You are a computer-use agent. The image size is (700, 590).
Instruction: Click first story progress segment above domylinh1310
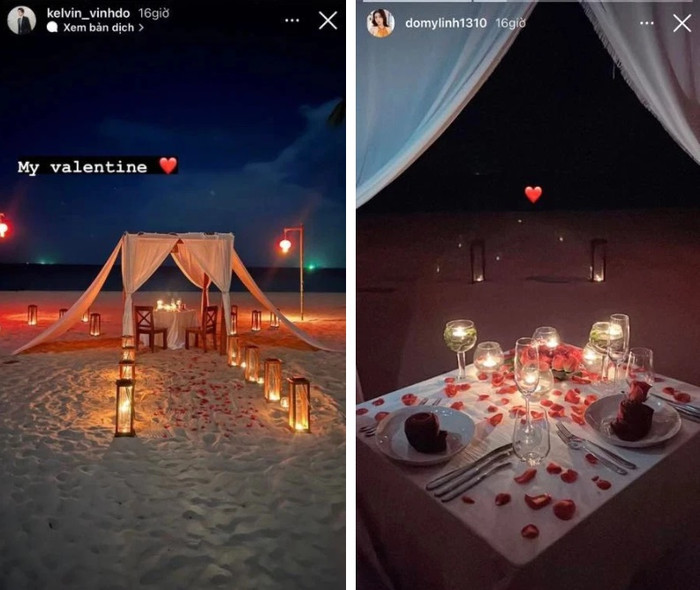pyautogui.click(x=417, y=1)
